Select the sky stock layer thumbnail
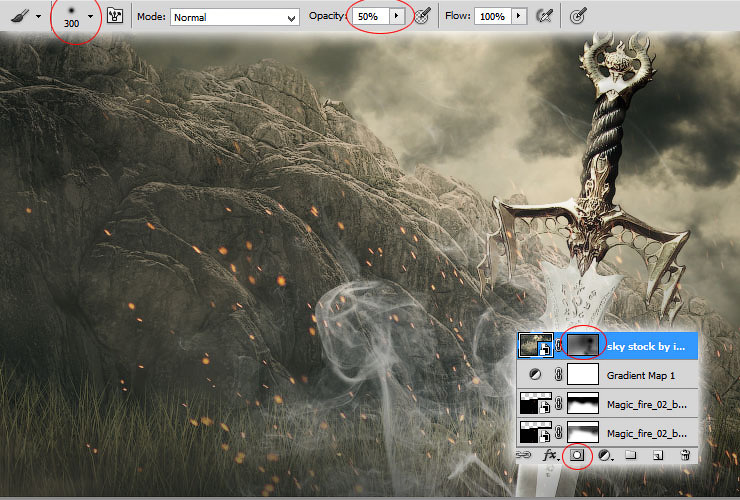Image resolution: width=740 pixels, height=500 pixels. [x=536, y=345]
